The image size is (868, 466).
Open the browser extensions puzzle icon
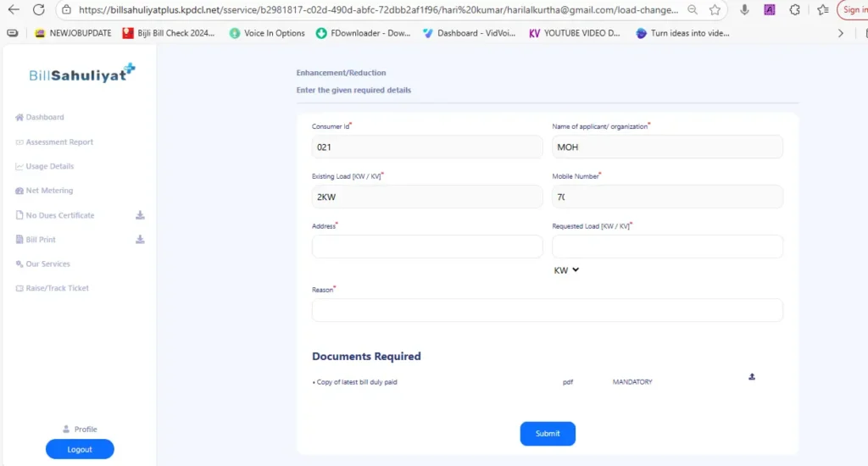(794, 10)
